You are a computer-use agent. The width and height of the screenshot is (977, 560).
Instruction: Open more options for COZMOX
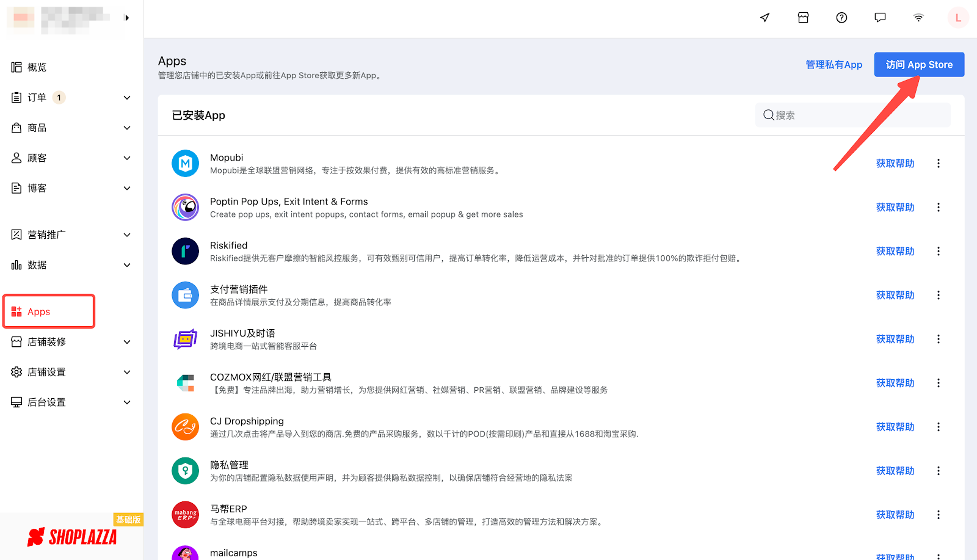tap(939, 383)
